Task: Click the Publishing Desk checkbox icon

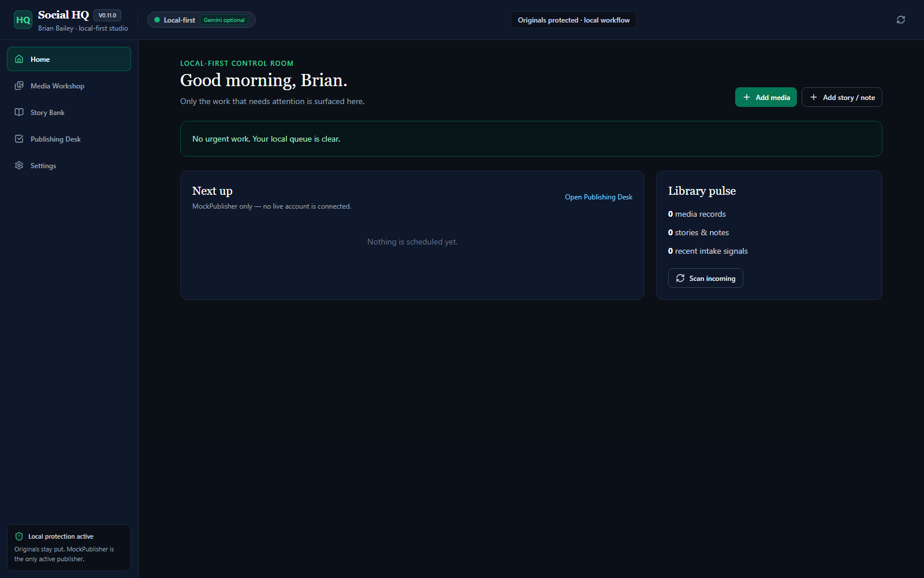Action: pyautogui.click(x=19, y=139)
